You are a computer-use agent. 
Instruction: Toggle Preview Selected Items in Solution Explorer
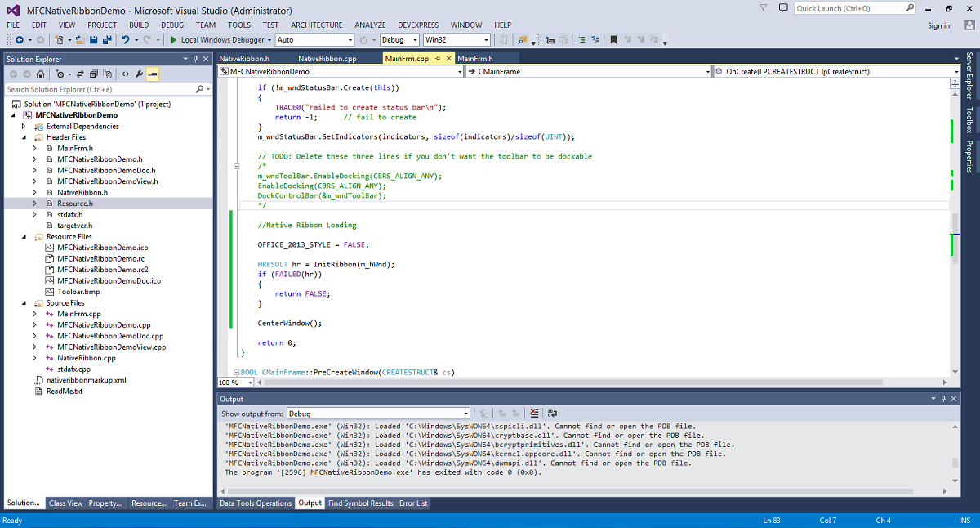point(153,74)
